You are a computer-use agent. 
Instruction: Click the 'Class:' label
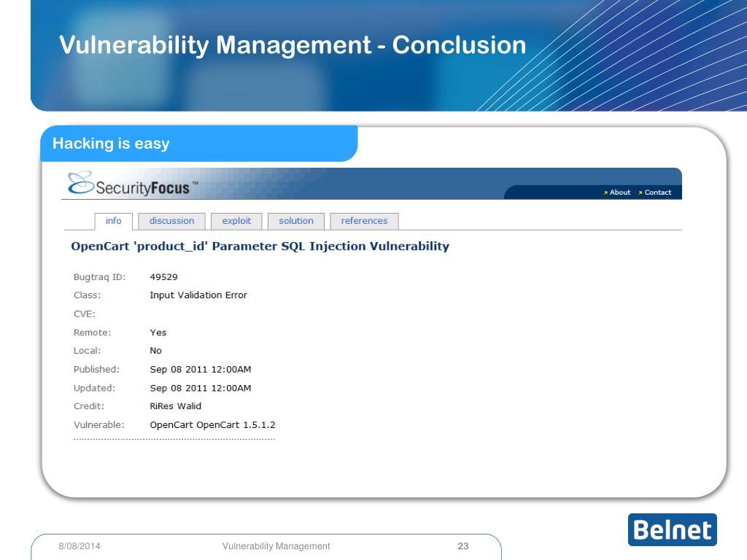coord(88,295)
